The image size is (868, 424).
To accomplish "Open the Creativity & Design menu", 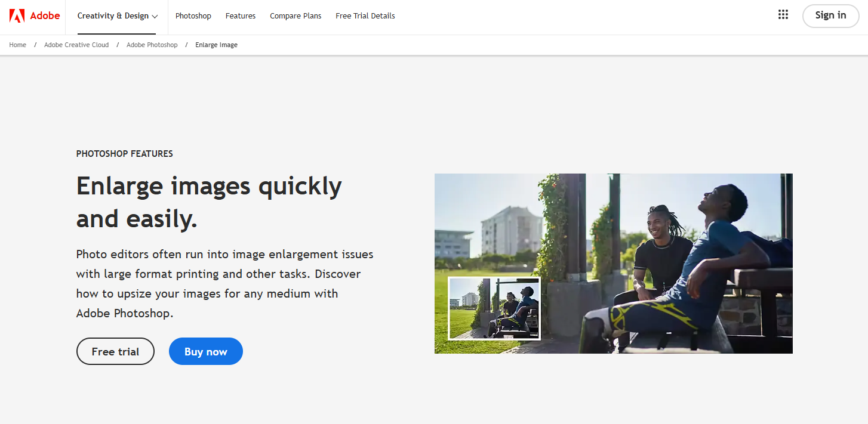I will 118,16.
